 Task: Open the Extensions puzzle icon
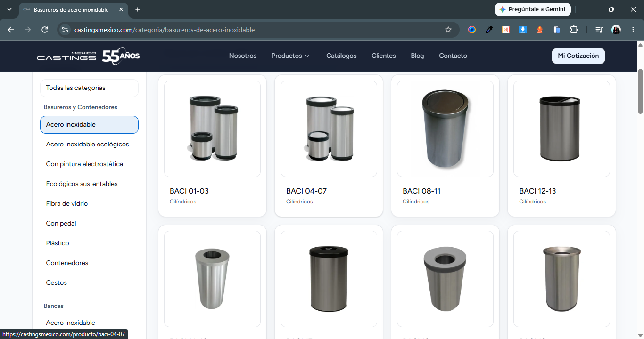click(x=574, y=30)
